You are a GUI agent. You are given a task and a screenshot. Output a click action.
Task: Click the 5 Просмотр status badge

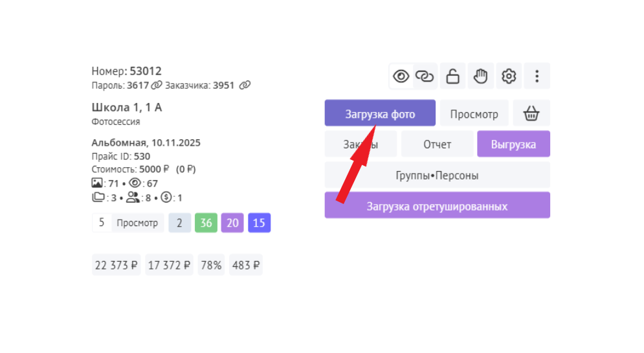pos(128,223)
